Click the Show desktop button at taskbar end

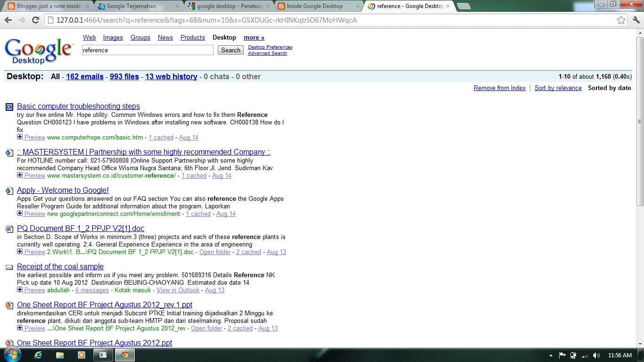click(641, 355)
